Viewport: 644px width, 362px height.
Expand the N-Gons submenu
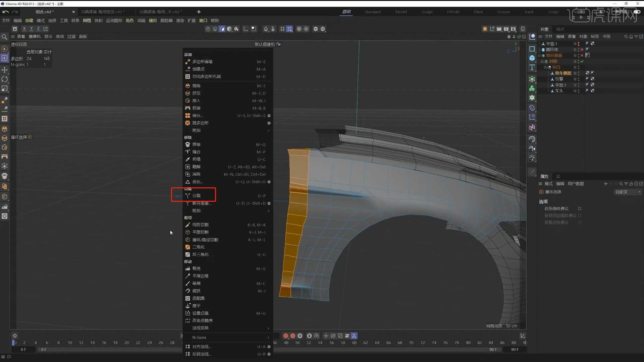pyautogui.click(x=228, y=338)
